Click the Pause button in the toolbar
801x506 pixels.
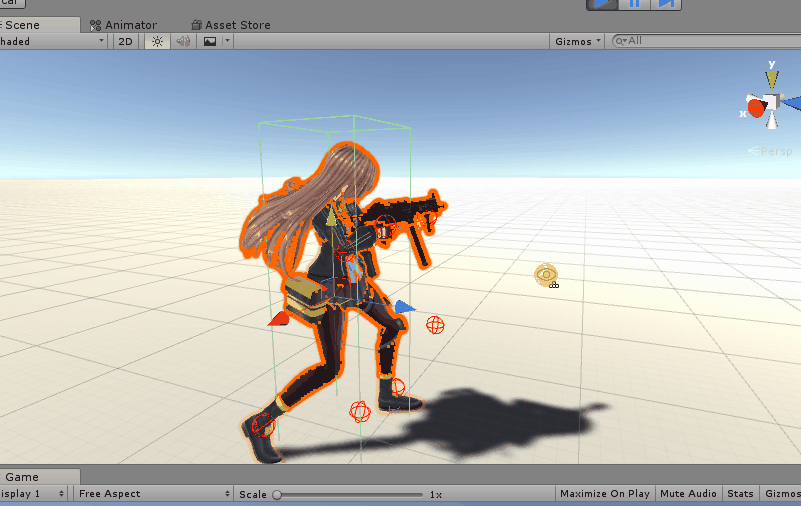point(634,4)
